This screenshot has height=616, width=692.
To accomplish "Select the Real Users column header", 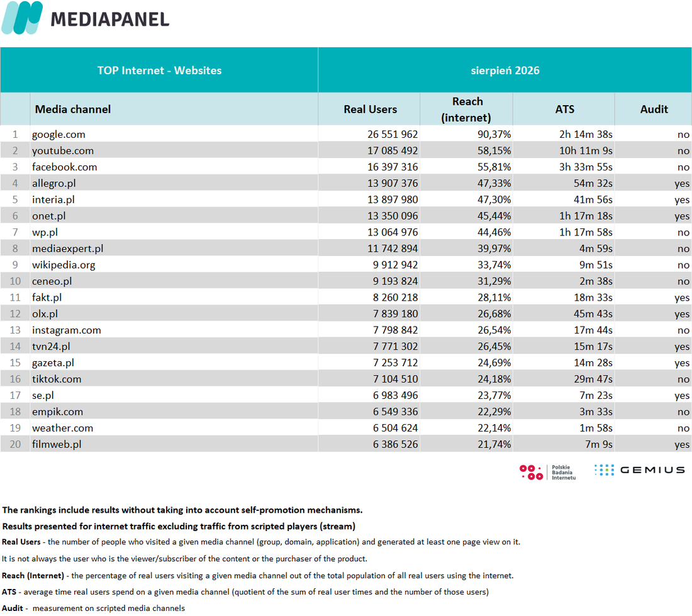I will coord(371,109).
